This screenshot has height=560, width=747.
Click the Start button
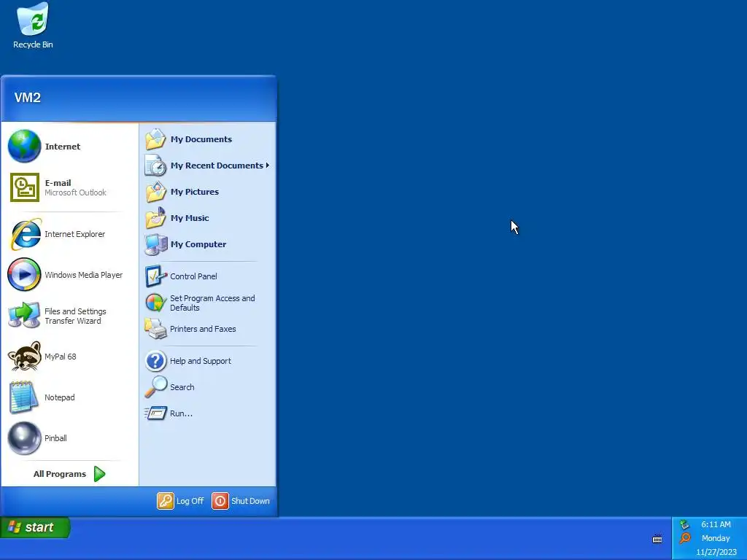tap(35, 527)
